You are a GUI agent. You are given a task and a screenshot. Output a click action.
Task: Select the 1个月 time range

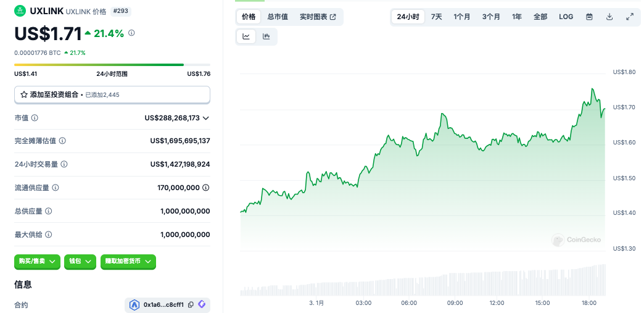point(462,17)
